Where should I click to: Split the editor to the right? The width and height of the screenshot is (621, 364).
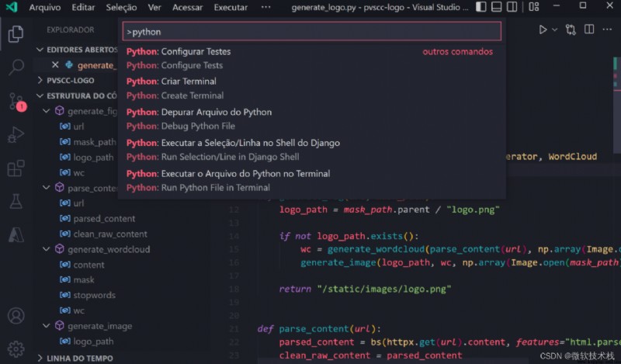click(x=589, y=29)
